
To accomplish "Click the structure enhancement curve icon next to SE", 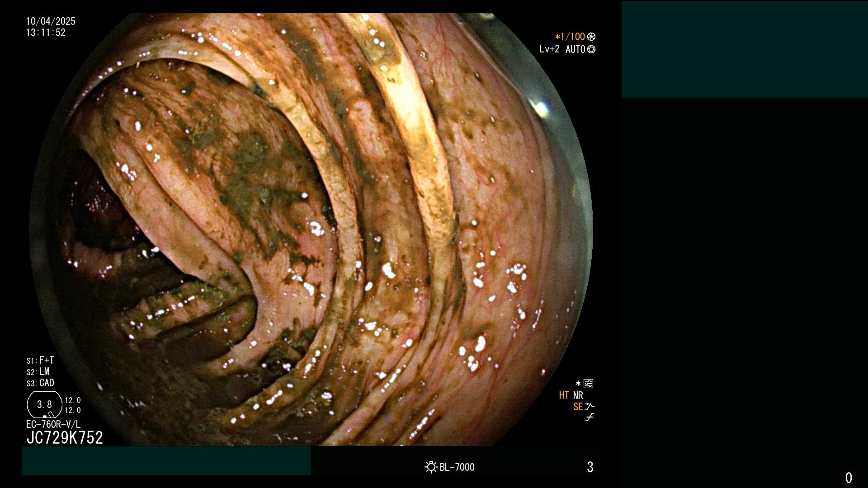I will point(590,407).
